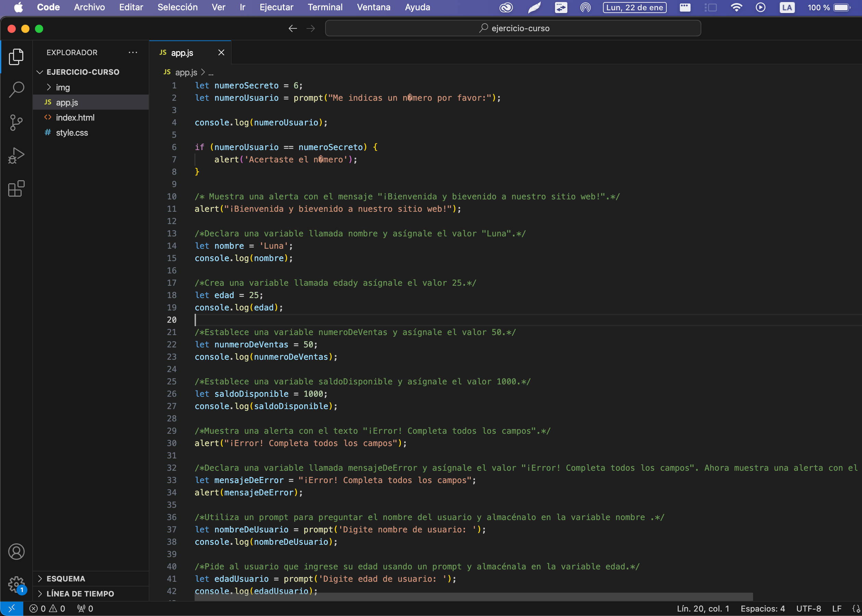Viewport: 862px width, 616px height.
Task: Click the app.js breadcrumb item
Action: point(181,72)
